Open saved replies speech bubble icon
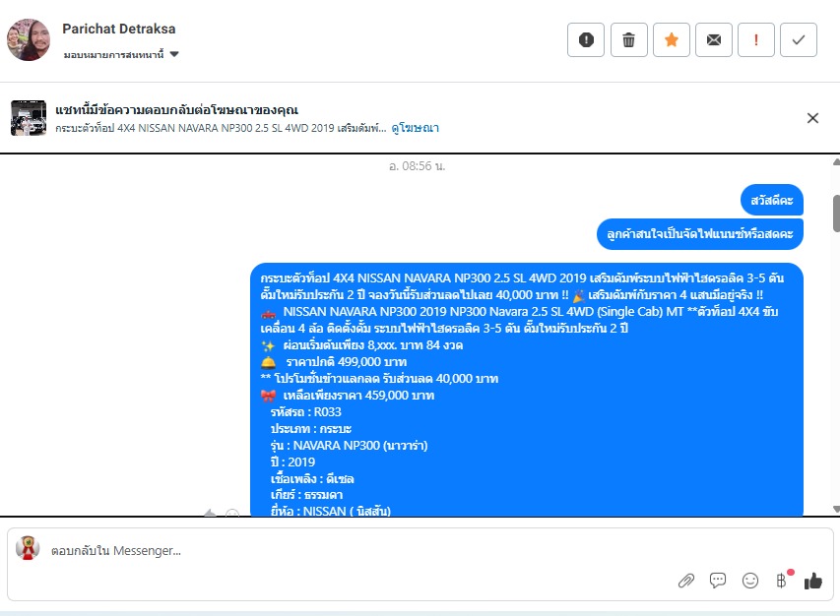The width and height of the screenshot is (840, 616). [718, 581]
